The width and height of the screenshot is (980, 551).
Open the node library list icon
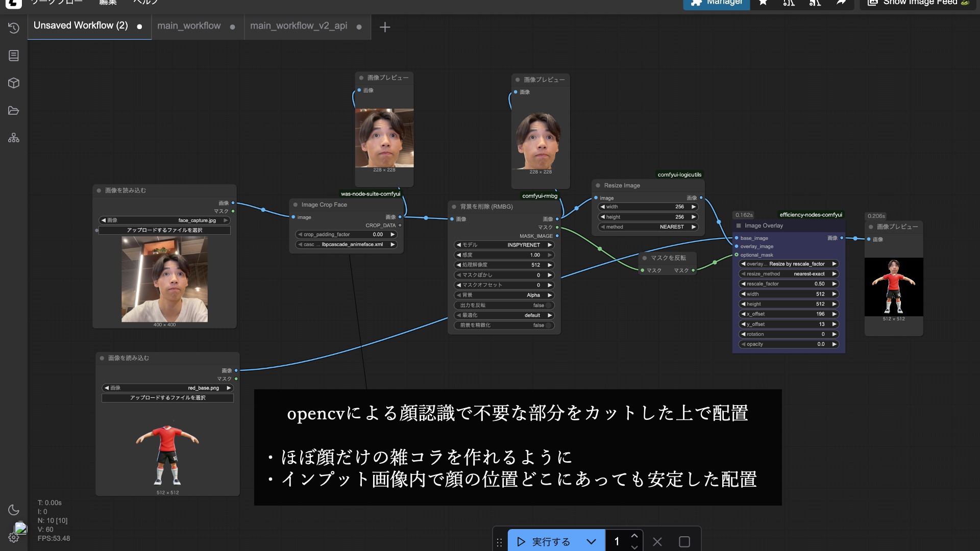tap(14, 56)
